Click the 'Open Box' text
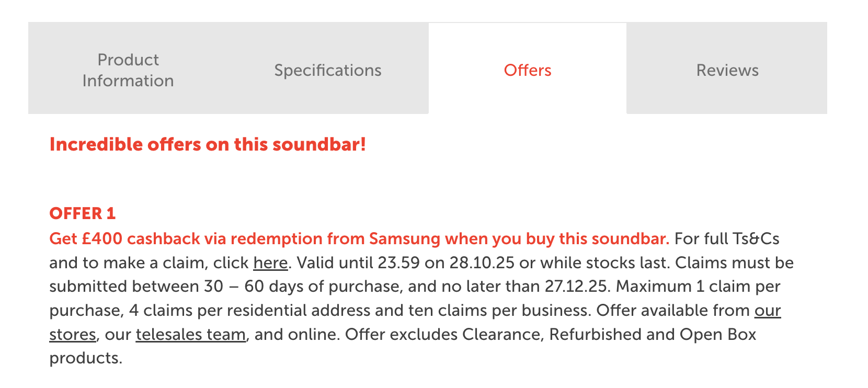This screenshot has height=388, width=868. [x=718, y=334]
